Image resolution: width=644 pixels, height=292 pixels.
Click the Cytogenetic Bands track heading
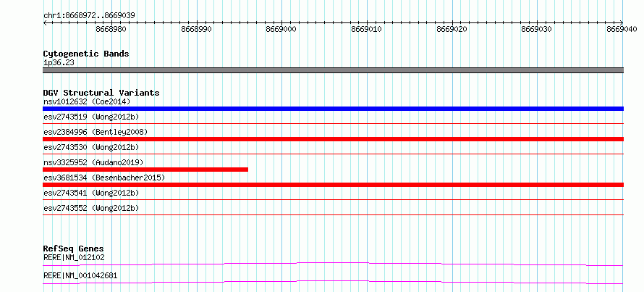(x=86, y=54)
